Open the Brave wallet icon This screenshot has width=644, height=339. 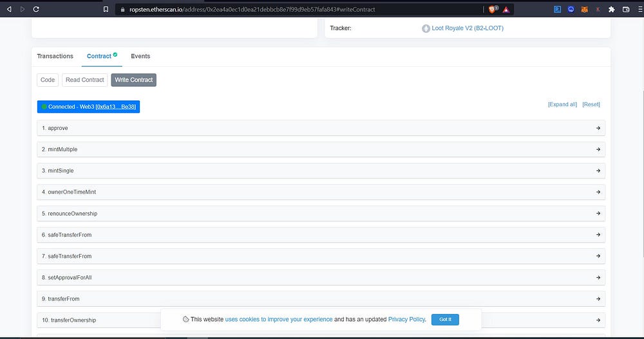(x=626, y=9)
